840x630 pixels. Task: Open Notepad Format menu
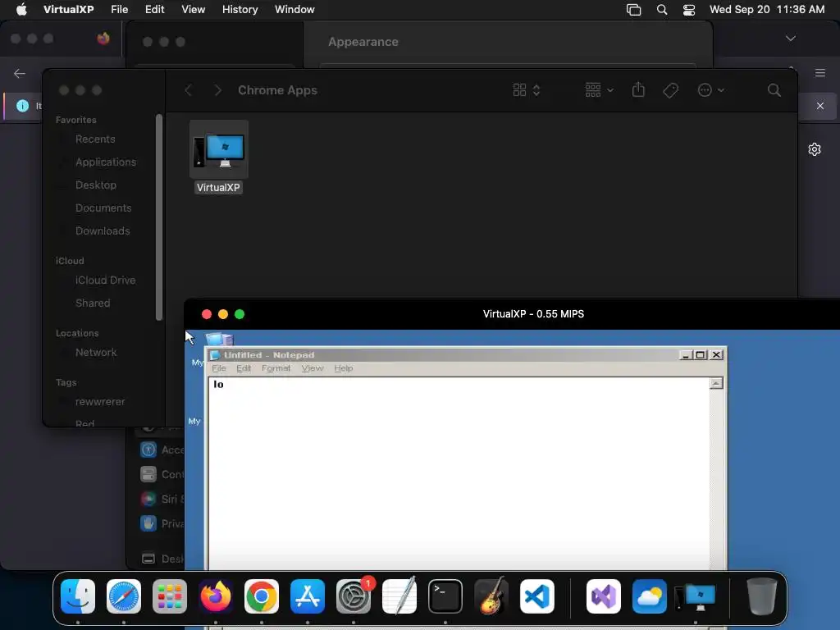276,368
